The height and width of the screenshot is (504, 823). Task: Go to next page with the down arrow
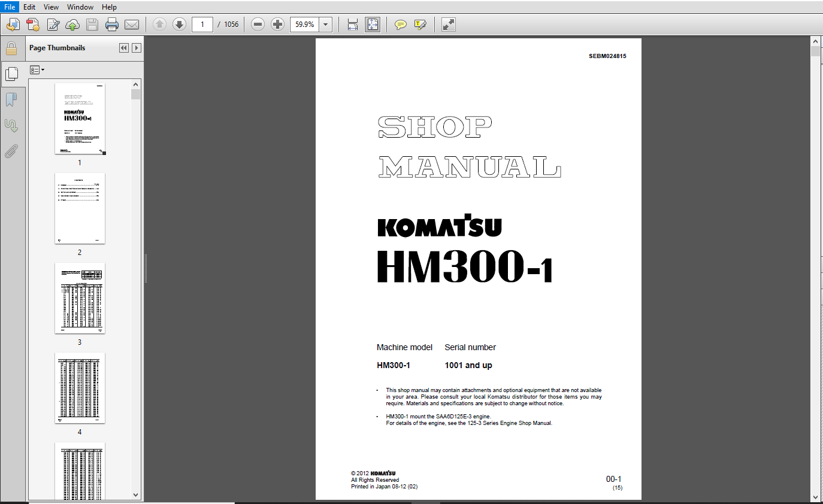tap(179, 25)
